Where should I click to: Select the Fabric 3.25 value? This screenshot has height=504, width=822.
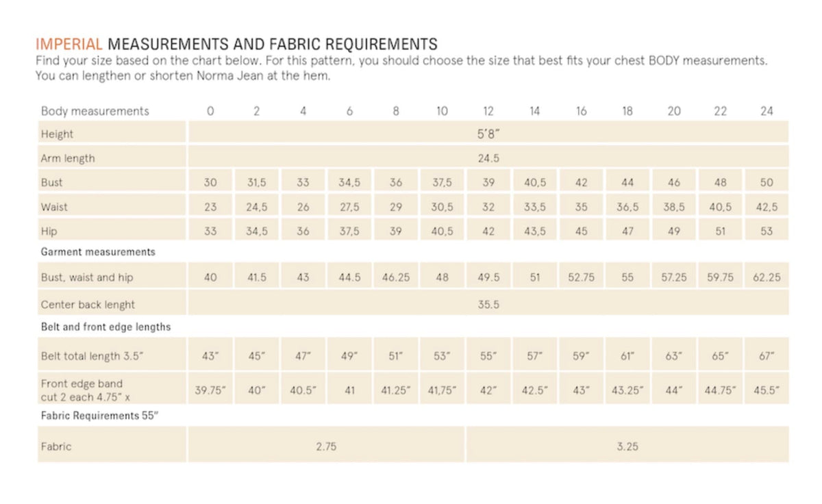point(627,446)
